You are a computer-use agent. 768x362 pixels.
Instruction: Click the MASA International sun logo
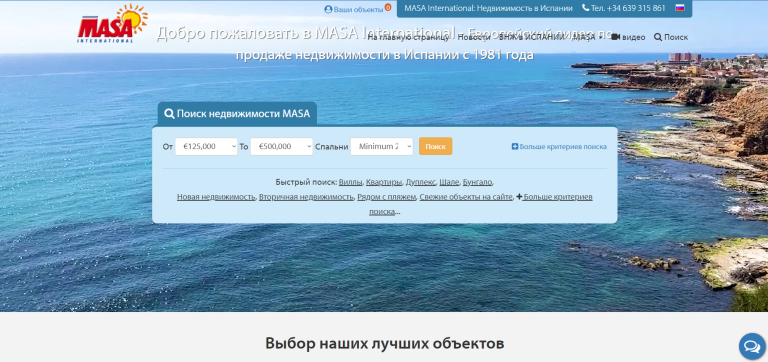[112, 24]
